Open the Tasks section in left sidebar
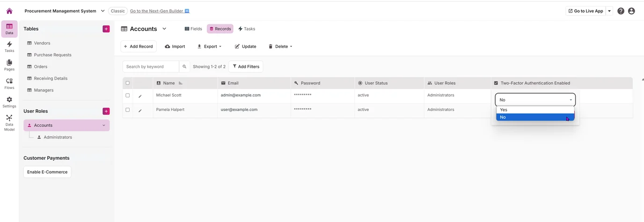The width and height of the screenshot is (644, 222). coord(9,46)
